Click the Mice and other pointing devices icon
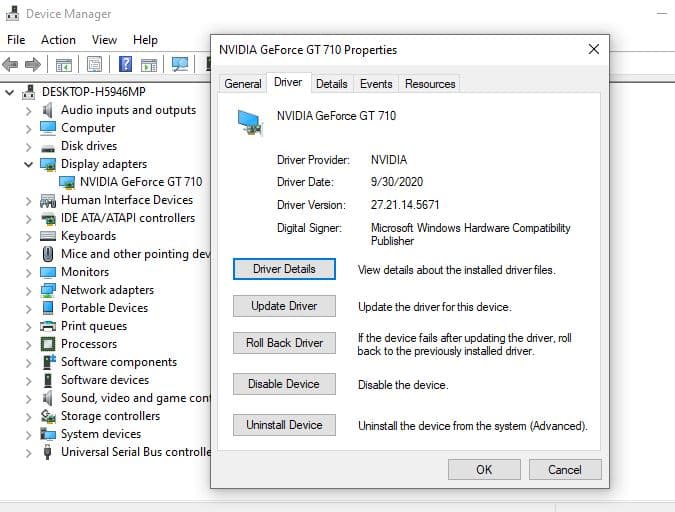675x512 pixels. [x=48, y=254]
